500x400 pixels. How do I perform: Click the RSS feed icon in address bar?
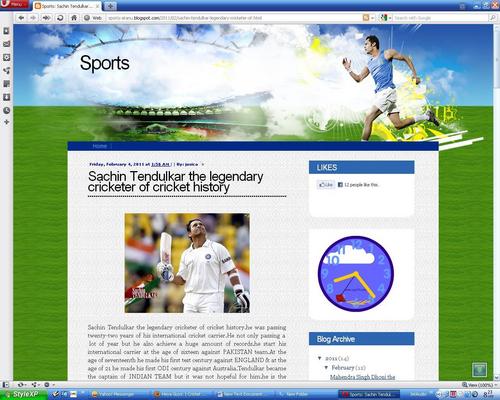[x=366, y=18]
